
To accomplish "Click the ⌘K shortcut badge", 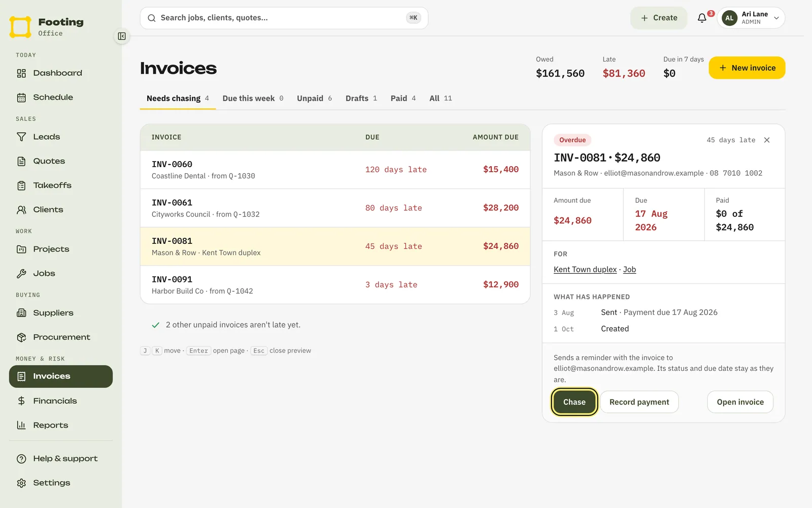I will (414, 18).
